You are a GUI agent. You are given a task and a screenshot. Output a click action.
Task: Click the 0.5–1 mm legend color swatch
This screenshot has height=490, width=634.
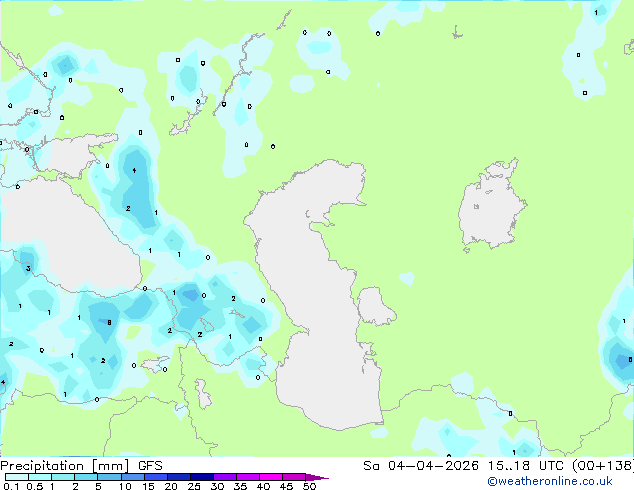40,477
